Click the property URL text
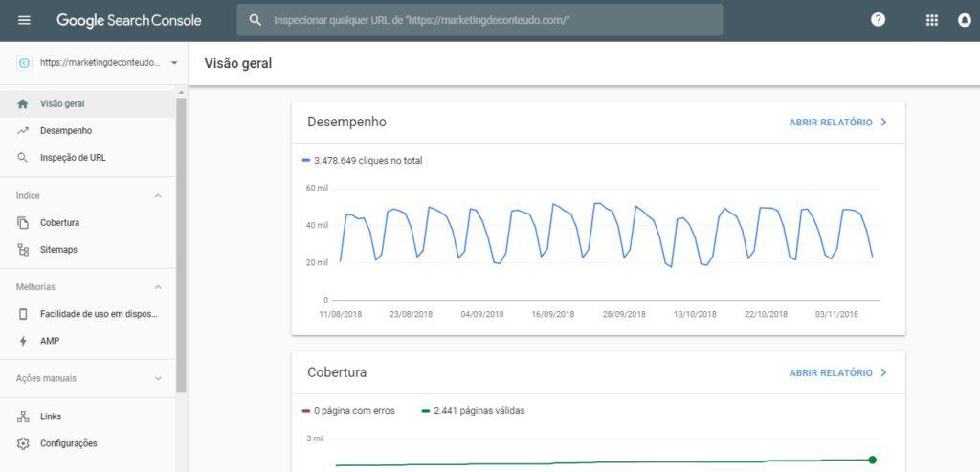980x472 pixels. (100, 63)
